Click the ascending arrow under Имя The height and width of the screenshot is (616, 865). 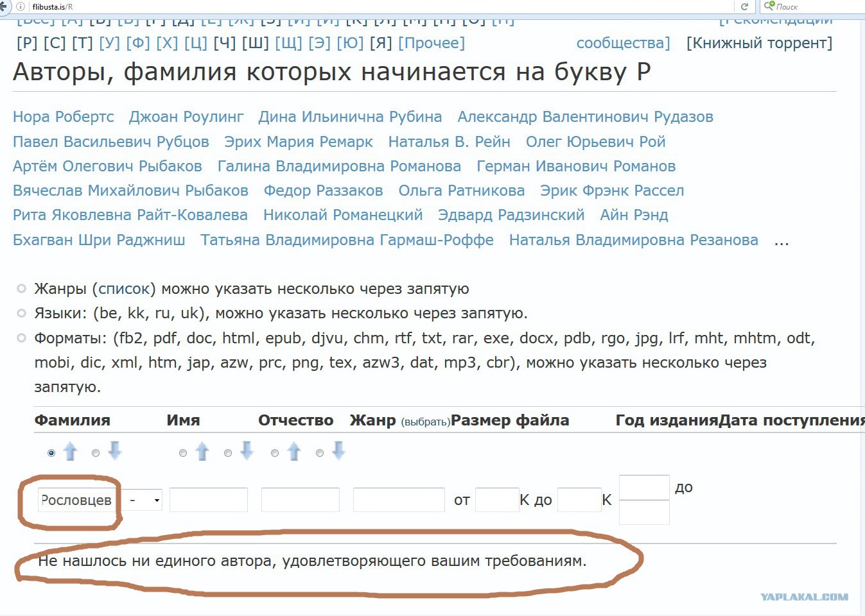(x=202, y=452)
